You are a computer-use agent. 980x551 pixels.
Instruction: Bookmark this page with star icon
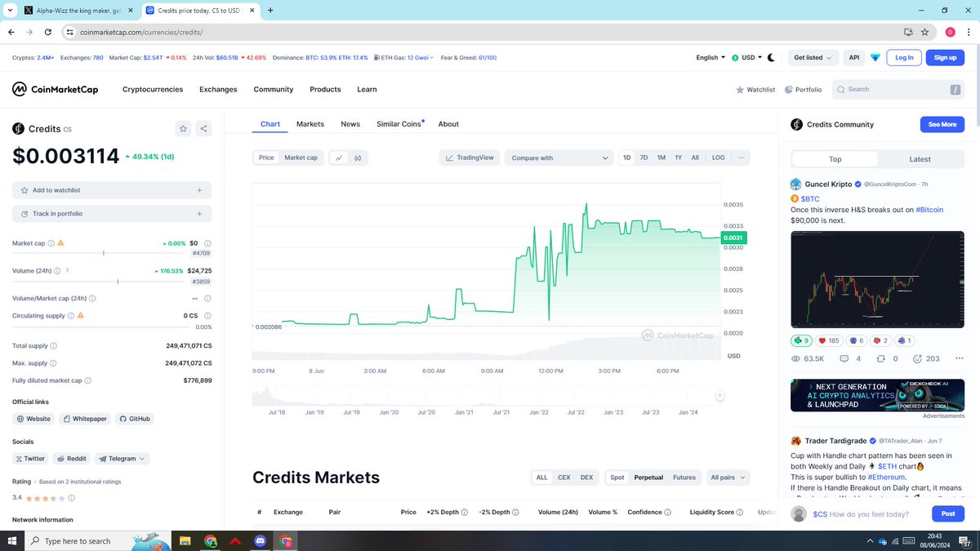coord(924,32)
